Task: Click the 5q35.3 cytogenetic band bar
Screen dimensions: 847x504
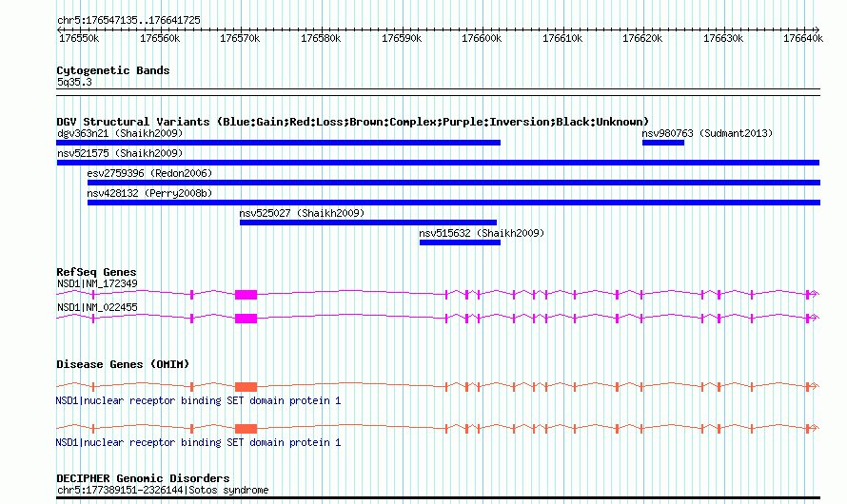Action: [x=438, y=92]
